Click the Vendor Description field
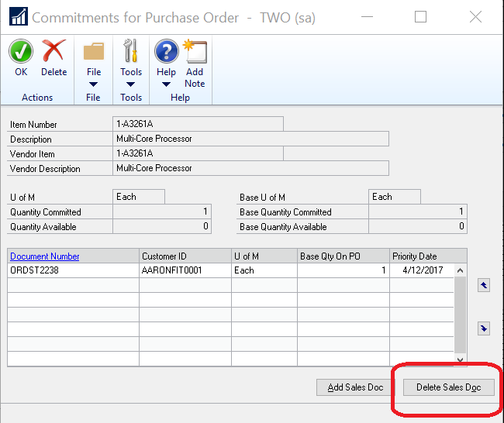This screenshot has height=423, width=504. click(x=250, y=168)
